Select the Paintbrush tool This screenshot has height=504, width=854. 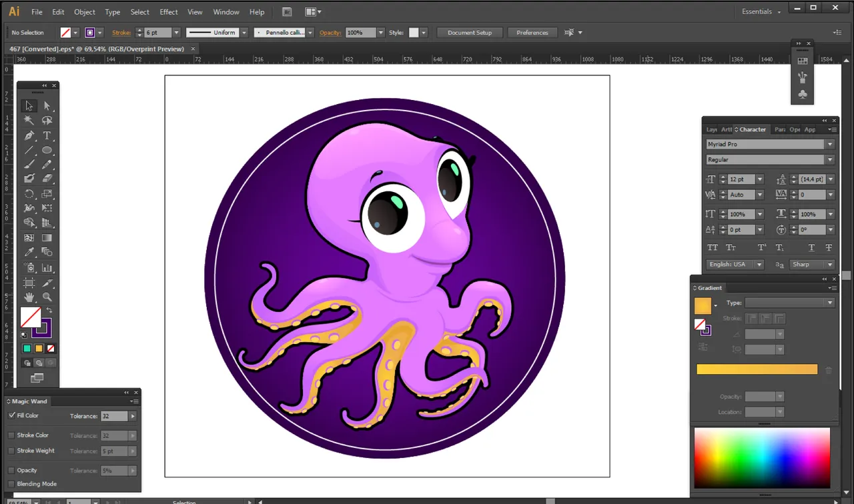(x=29, y=164)
